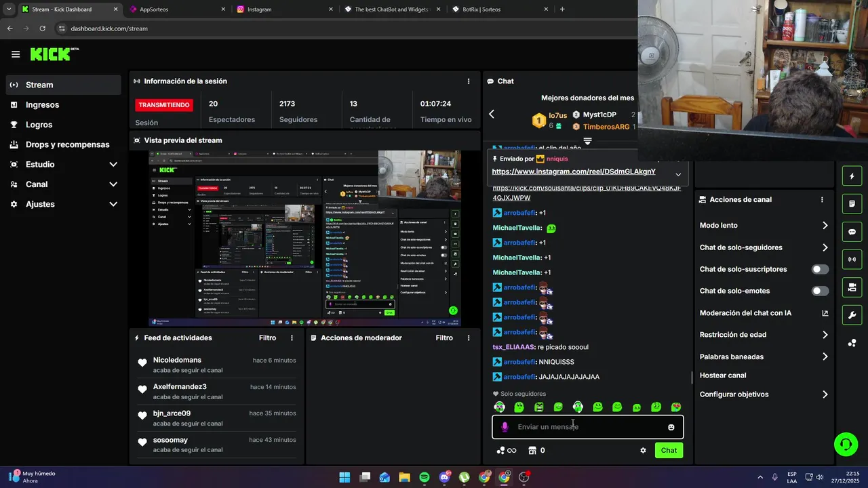The height and width of the screenshot is (488, 868).
Task: Open the pinned Instagram reel link
Action: click(574, 172)
